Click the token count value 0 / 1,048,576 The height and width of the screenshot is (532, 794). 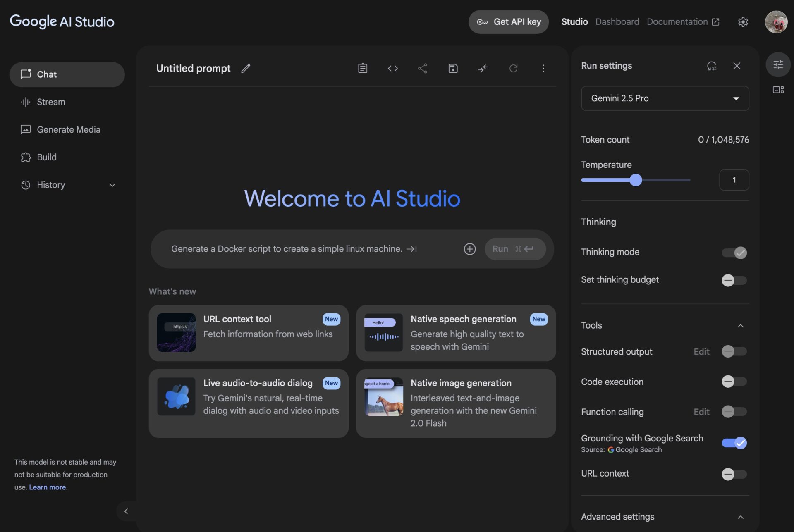click(723, 140)
